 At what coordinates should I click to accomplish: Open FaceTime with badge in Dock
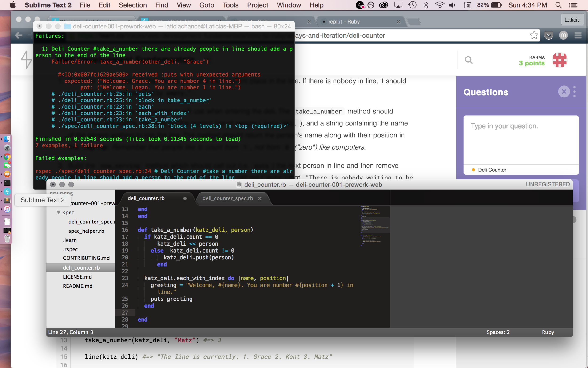click(7, 165)
